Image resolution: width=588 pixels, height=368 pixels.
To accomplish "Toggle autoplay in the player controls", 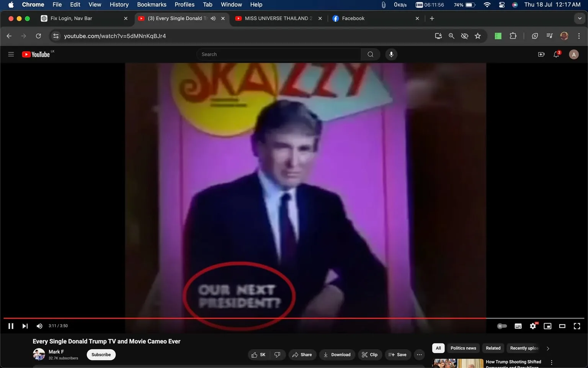I will tap(502, 326).
